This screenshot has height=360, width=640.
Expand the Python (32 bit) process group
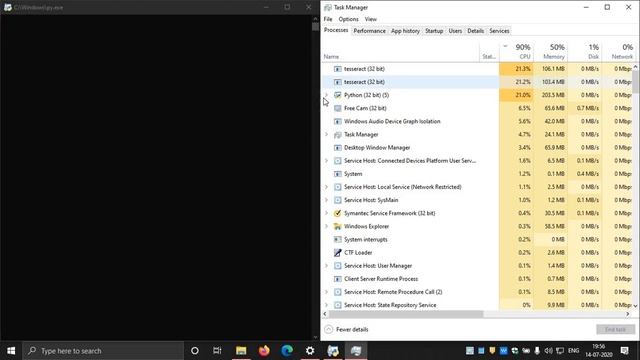326,95
